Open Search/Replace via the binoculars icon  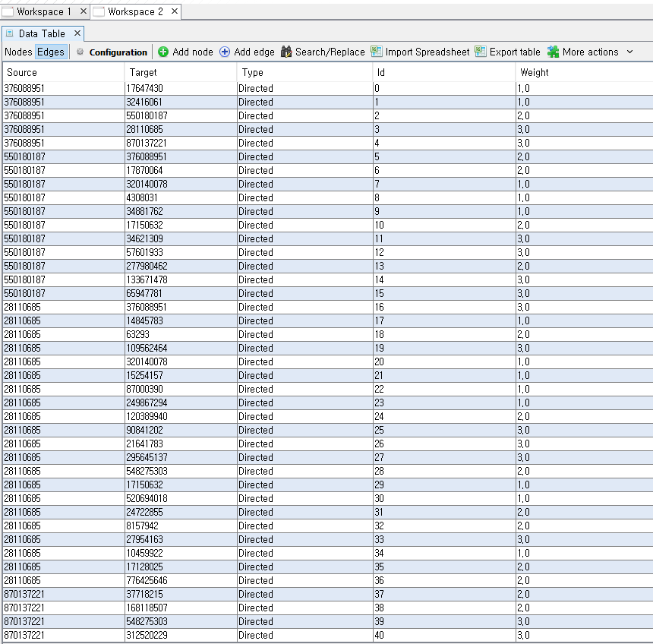(x=286, y=52)
